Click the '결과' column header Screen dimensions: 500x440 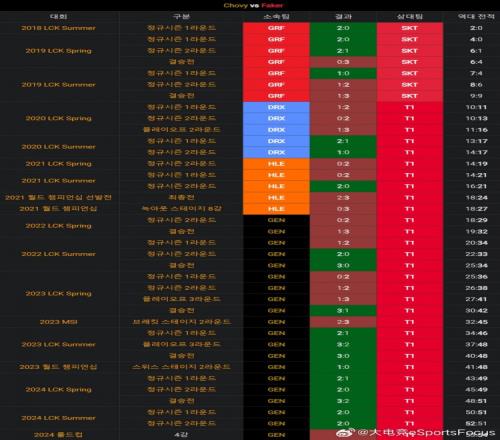343,16
